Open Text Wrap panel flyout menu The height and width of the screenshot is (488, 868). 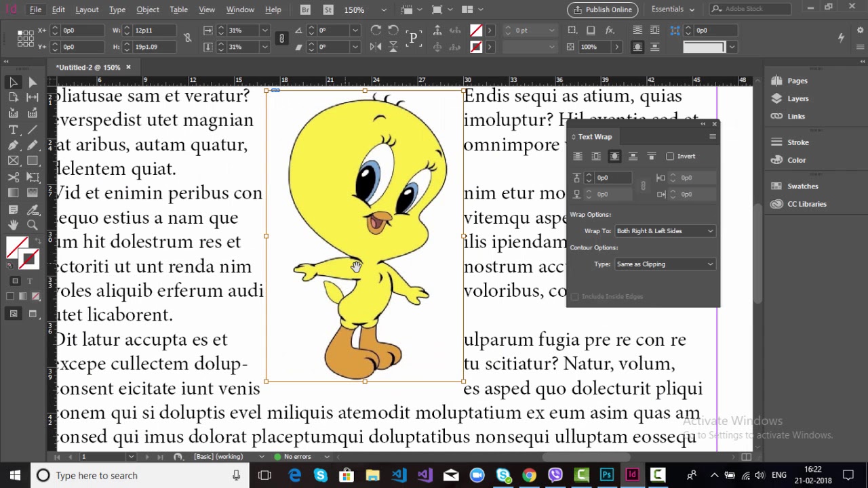[x=712, y=137]
